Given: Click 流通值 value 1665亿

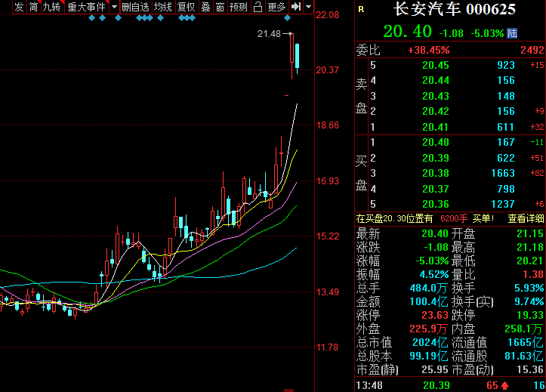Looking at the screenshot, I should [526, 343].
